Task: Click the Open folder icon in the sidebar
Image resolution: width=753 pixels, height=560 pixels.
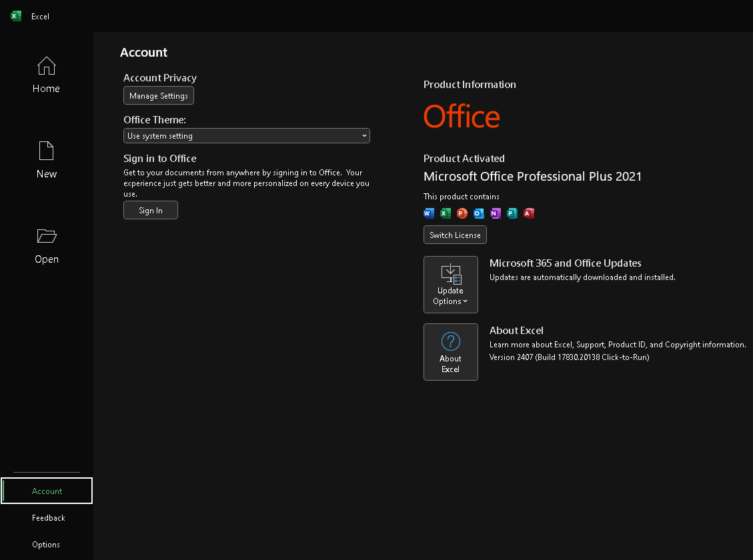Action: [x=46, y=236]
